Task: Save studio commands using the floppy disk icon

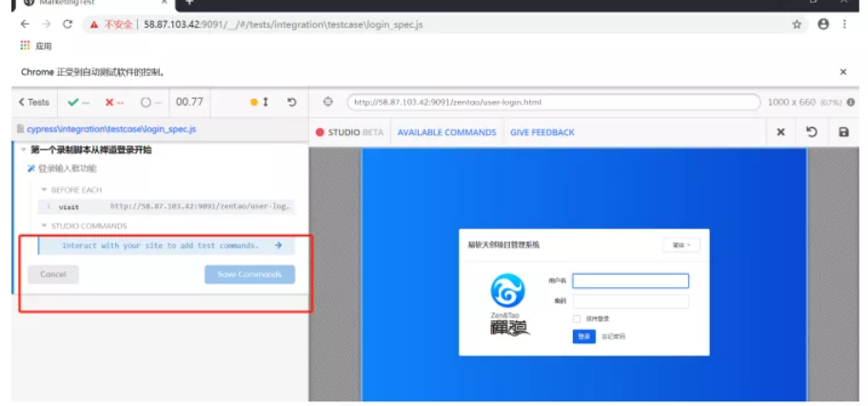Action: point(843,132)
